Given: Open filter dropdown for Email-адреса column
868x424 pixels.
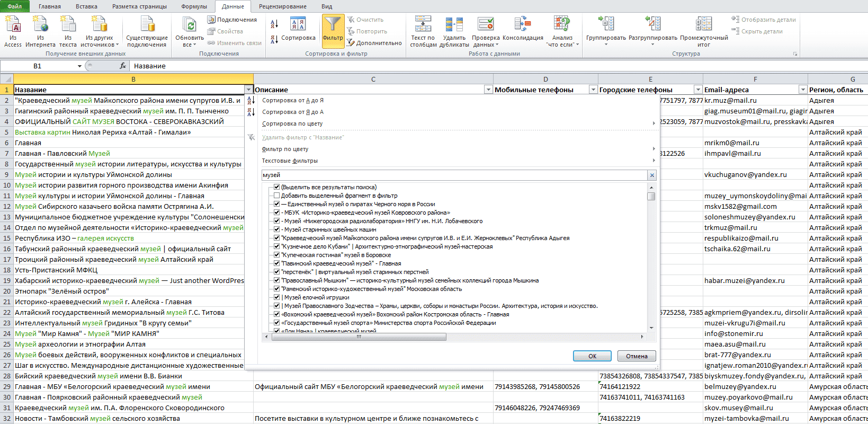Looking at the screenshot, I should pyautogui.click(x=803, y=90).
